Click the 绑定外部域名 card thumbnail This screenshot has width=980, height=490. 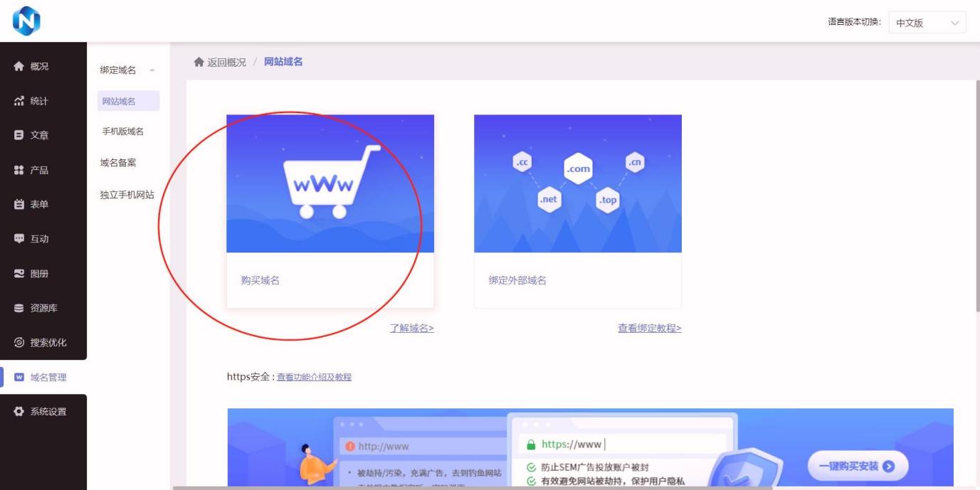tap(577, 183)
